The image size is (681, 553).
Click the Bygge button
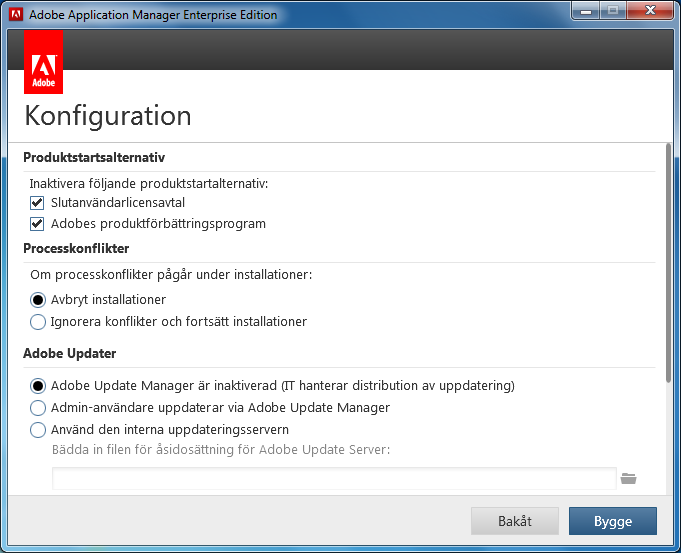[x=613, y=521]
